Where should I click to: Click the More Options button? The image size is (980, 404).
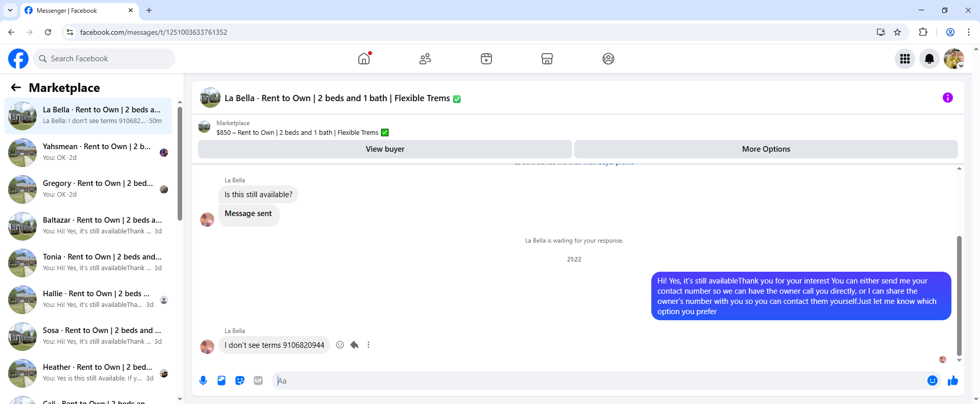click(x=766, y=149)
